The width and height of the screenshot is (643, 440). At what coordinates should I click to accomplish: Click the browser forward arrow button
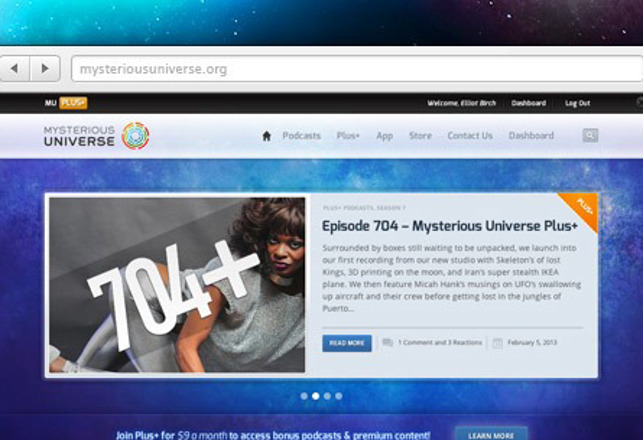(45, 68)
